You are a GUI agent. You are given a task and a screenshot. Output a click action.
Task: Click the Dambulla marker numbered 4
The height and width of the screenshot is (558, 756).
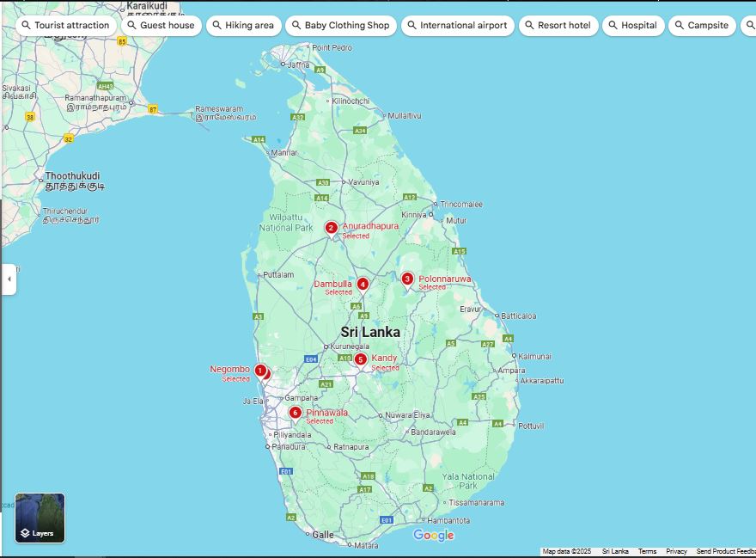pyautogui.click(x=363, y=285)
